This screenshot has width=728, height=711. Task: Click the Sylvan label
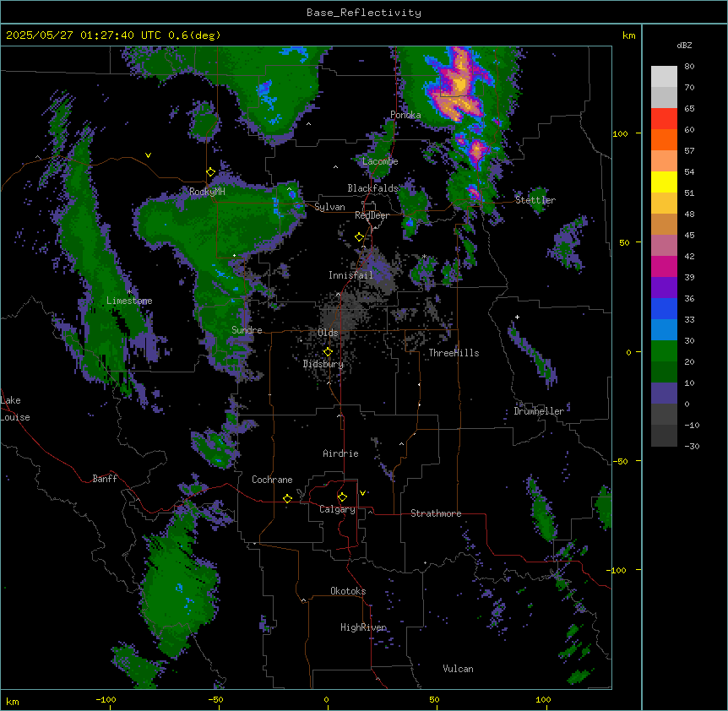[329, 207]
